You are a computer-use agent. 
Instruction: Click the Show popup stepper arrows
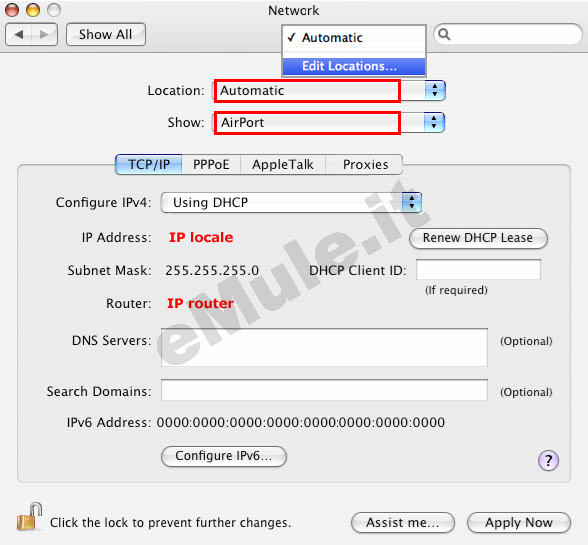[434, 122]
